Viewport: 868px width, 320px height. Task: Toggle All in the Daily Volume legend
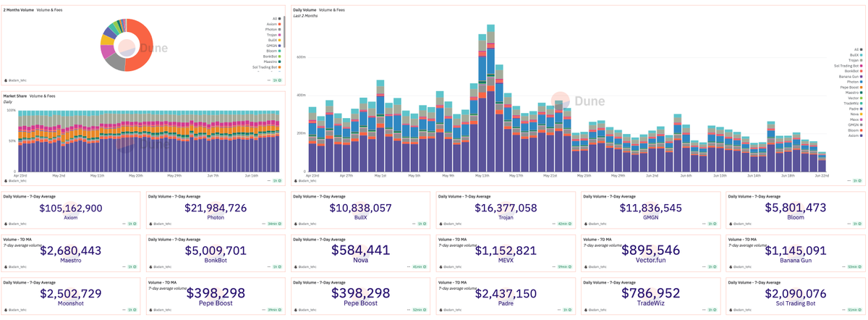859,49
